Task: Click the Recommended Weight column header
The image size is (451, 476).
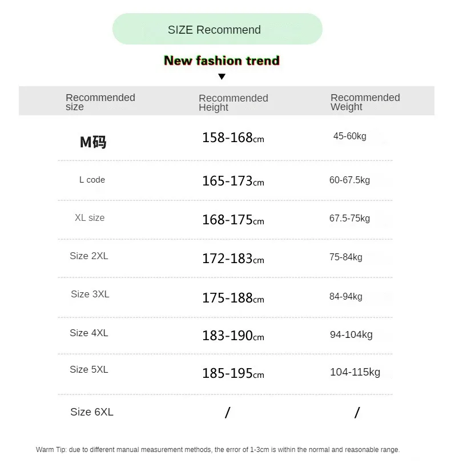Action: (365, 102)
